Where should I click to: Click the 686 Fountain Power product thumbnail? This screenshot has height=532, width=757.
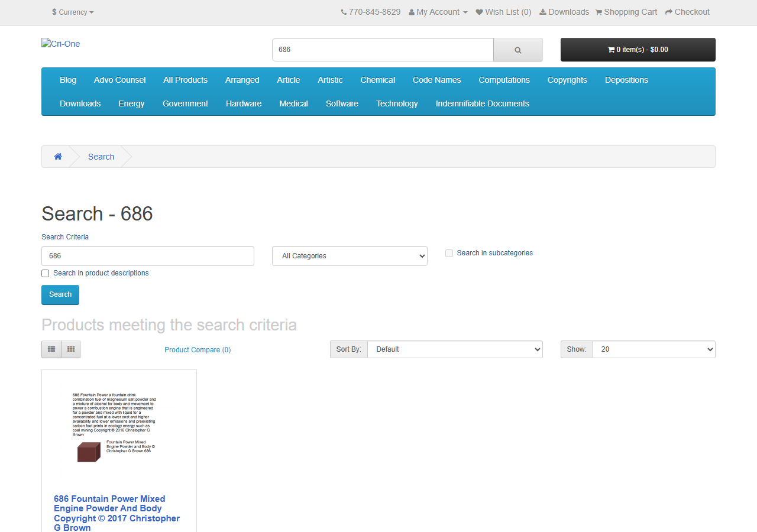(119, 429)
